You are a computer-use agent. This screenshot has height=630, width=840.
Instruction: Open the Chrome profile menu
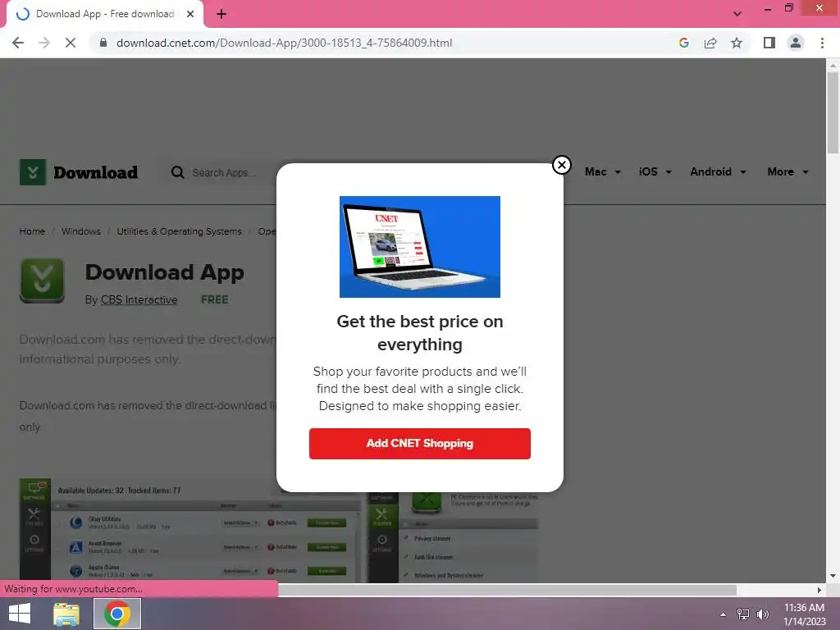pos(796,43)
